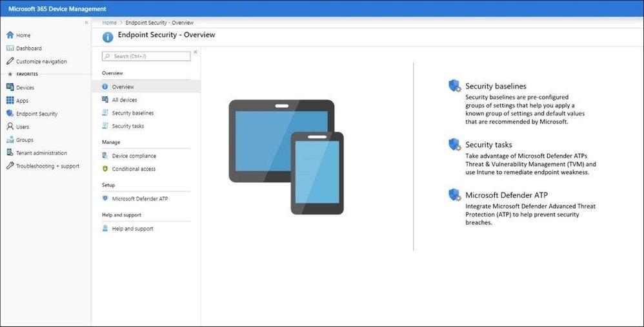Click the Home house icon in sidebar
644x327 pixels.
click(x=10, y=35)
